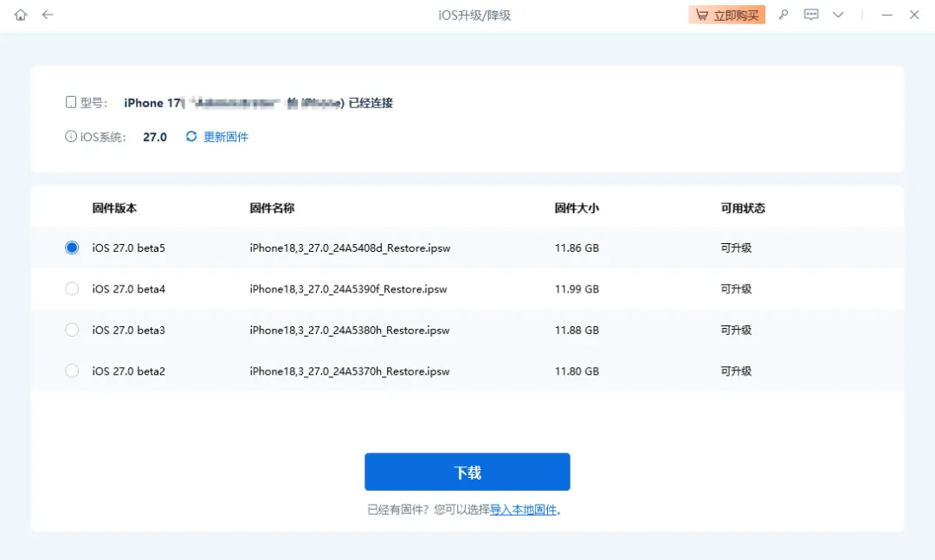Click the 更新固件 link

pos(226,137)
